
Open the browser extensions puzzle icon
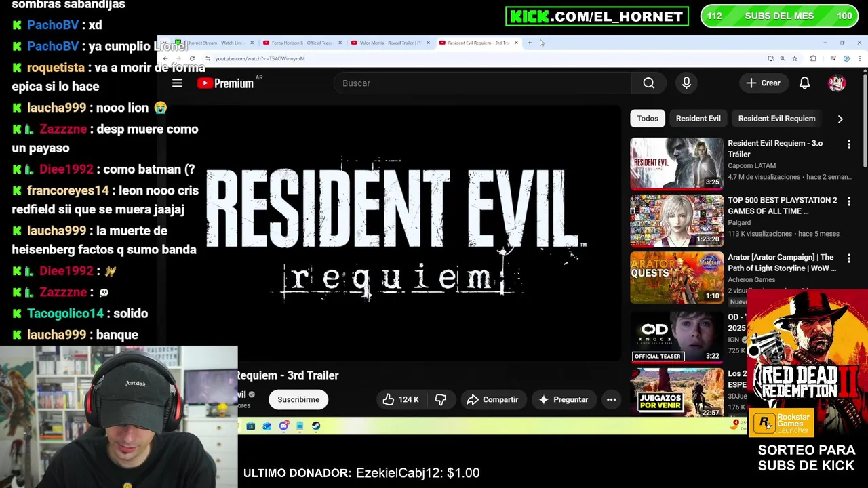(x=813, y=58)
